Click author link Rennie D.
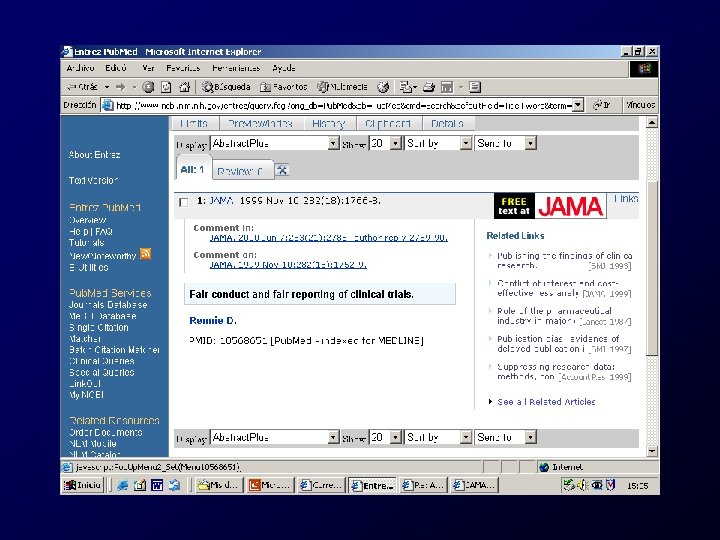The width and height of the screenshot is (720, 540). tap(213, 321)
